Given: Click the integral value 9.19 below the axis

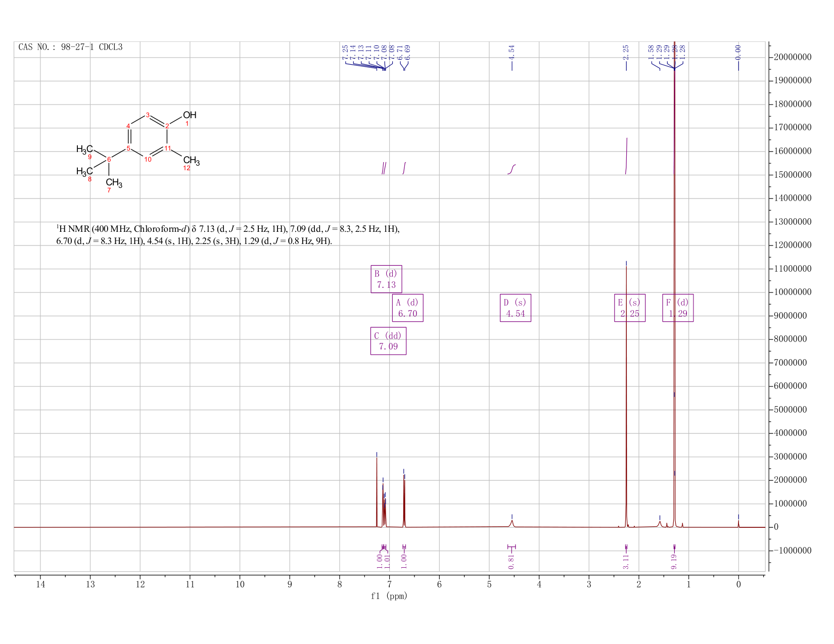Looking at the screenshot, I should pyautogui.click(x=674, y=562).
